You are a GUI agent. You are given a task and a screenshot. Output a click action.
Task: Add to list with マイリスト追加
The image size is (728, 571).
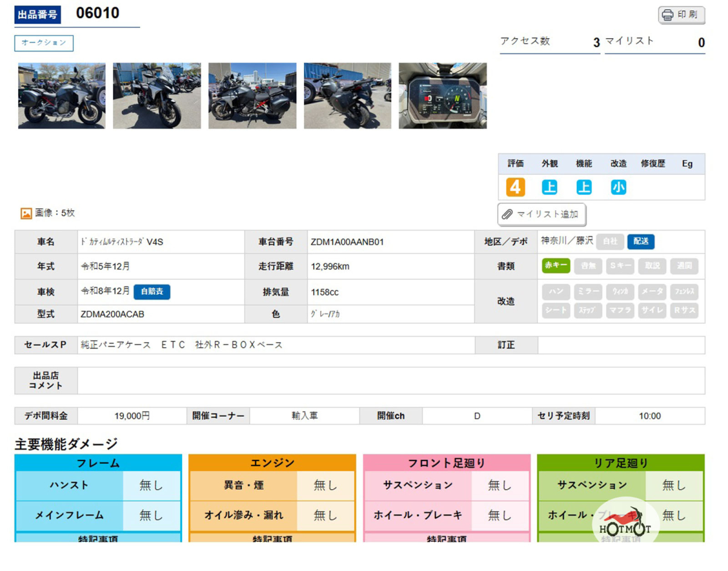pos(542,214)
